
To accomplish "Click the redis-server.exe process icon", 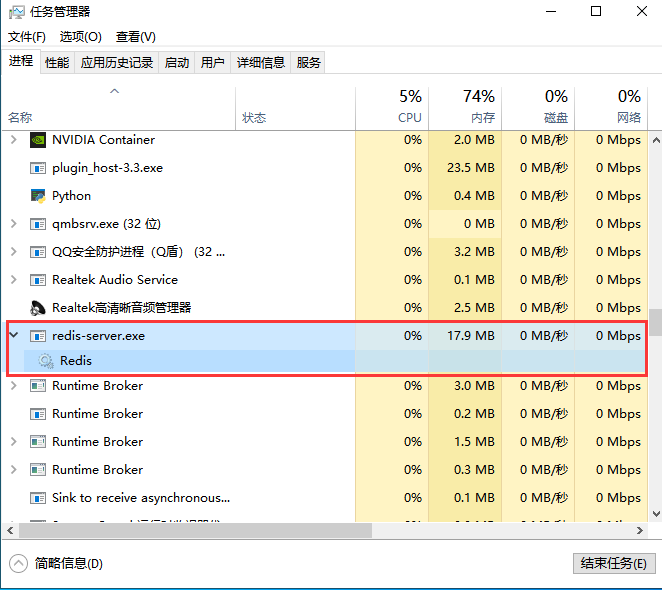I will pos(38,336).
